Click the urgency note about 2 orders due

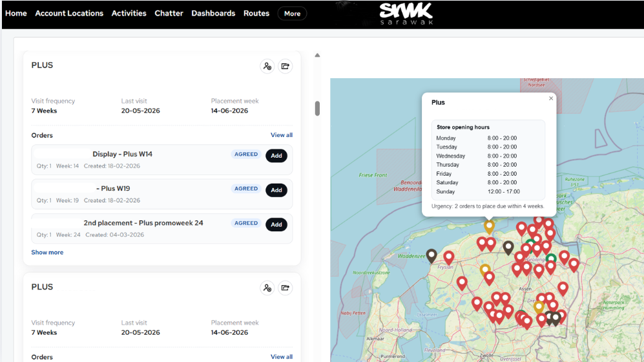[488, 206]
